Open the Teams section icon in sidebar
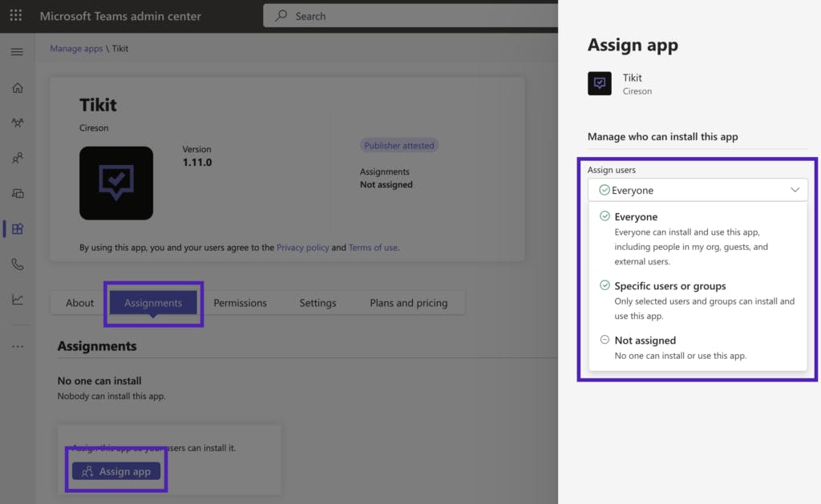Viewport: 821px width, 504px height. (x=18, y=123)
